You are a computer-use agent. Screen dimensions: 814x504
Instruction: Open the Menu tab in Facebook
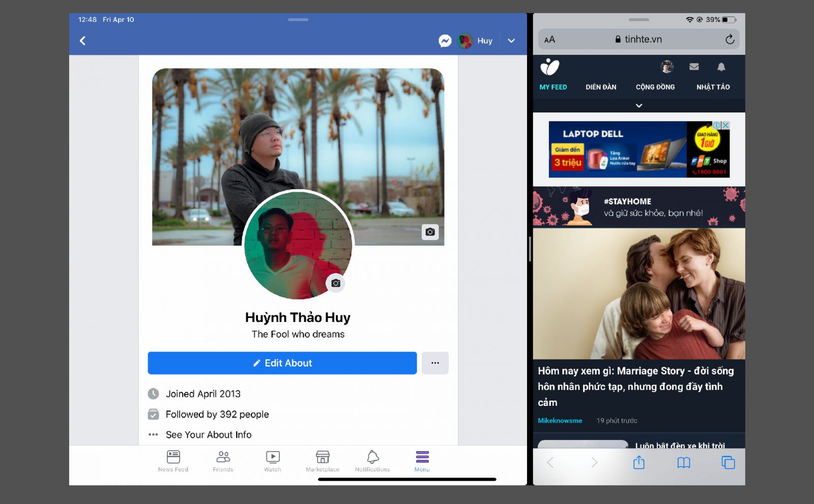(422, 461)
